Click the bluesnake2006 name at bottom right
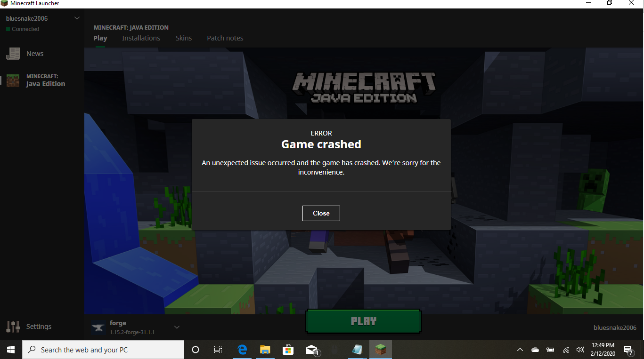Screen dimensions: 644x359 tap(615, 327)
